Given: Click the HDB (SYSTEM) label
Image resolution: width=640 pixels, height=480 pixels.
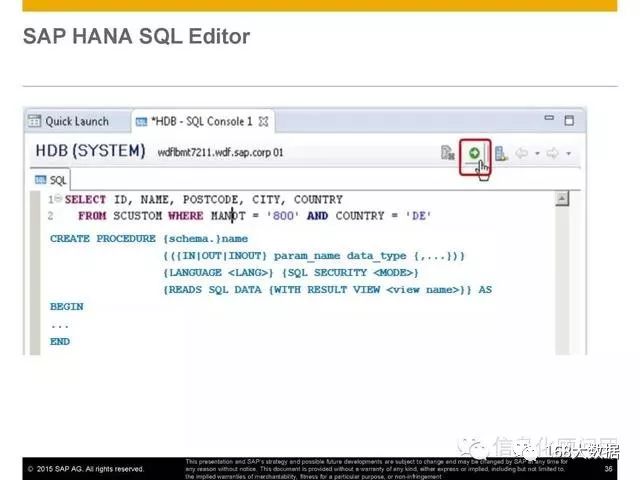Looking at the screenshot, I should point(90,151).
